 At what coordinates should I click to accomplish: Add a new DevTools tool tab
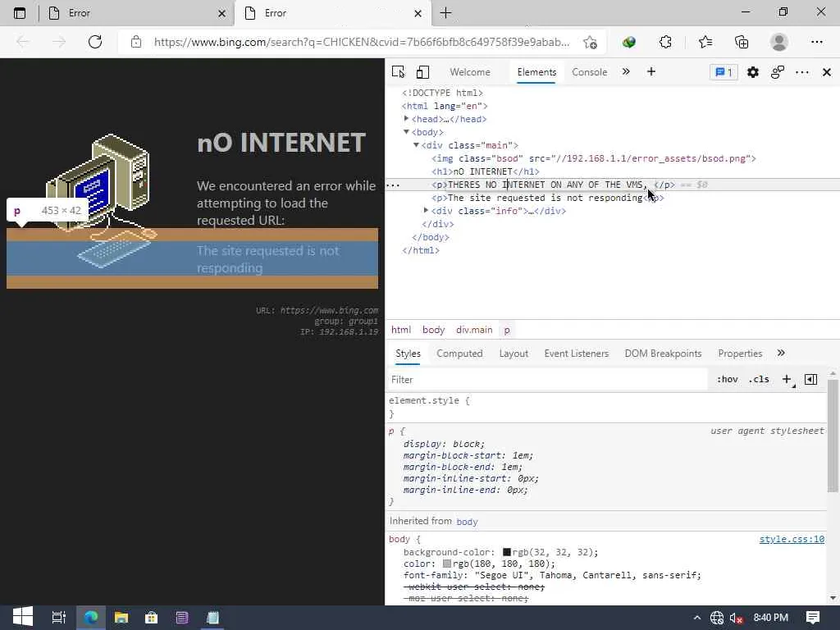tap(651, 72)
